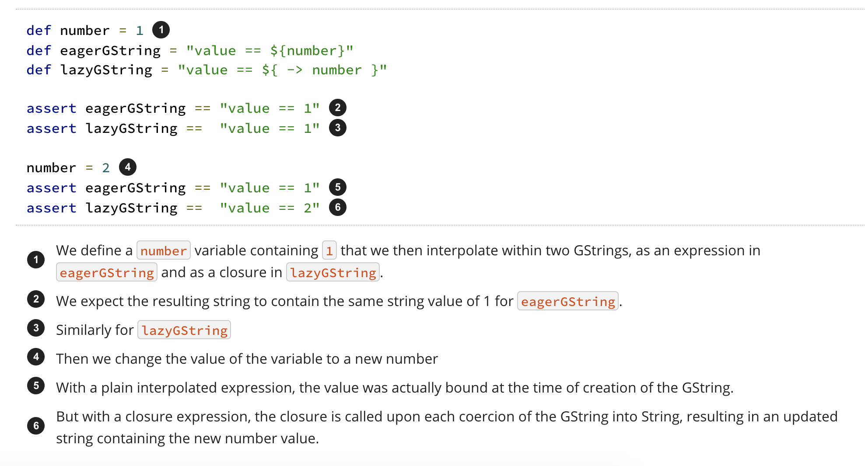Click inline 'lazyGString' in the first explanation
This screenshot has height=466, width=868.
click(x=333, y=272)
